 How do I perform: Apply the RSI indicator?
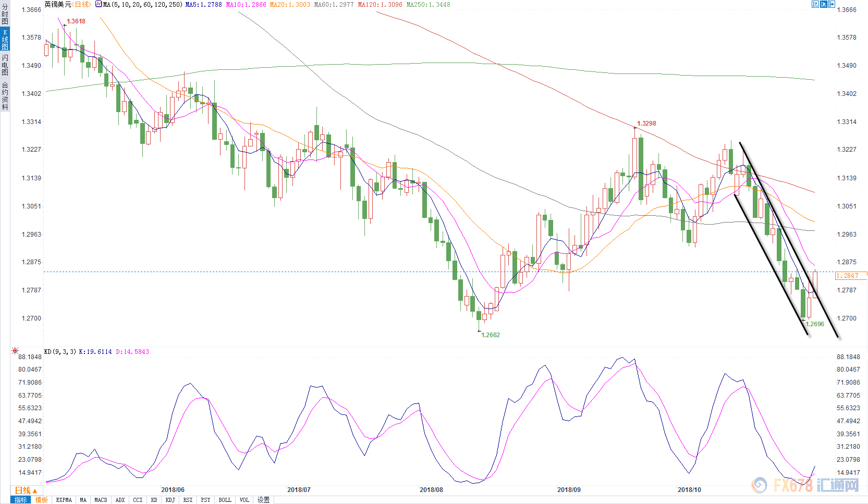pos(188,500)
